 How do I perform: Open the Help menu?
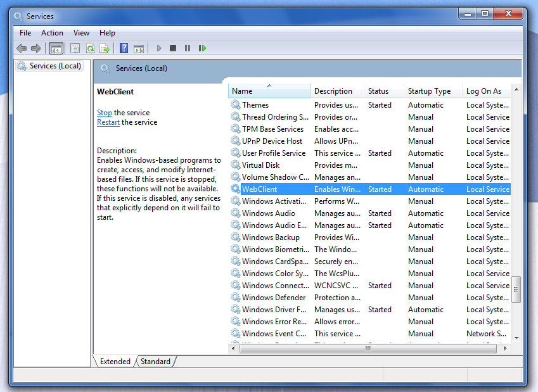point(107,33)
